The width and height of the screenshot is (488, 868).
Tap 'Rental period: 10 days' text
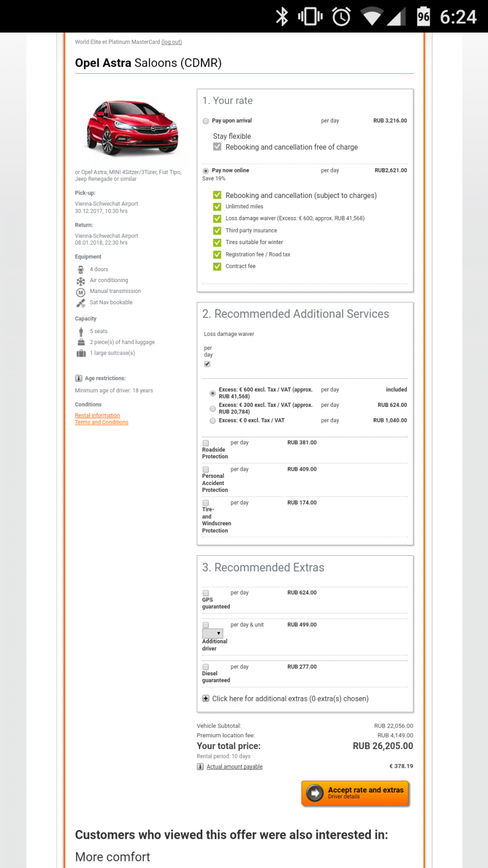[x=223, y=756]
